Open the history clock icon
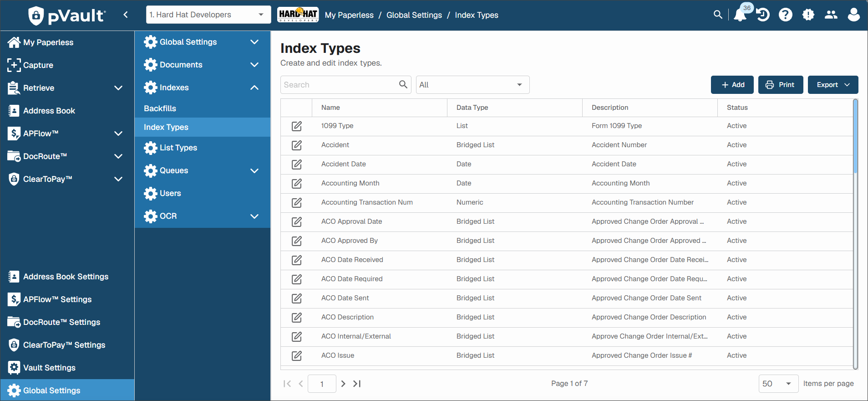This screenshot has height=401, width=868. point(763,15)
